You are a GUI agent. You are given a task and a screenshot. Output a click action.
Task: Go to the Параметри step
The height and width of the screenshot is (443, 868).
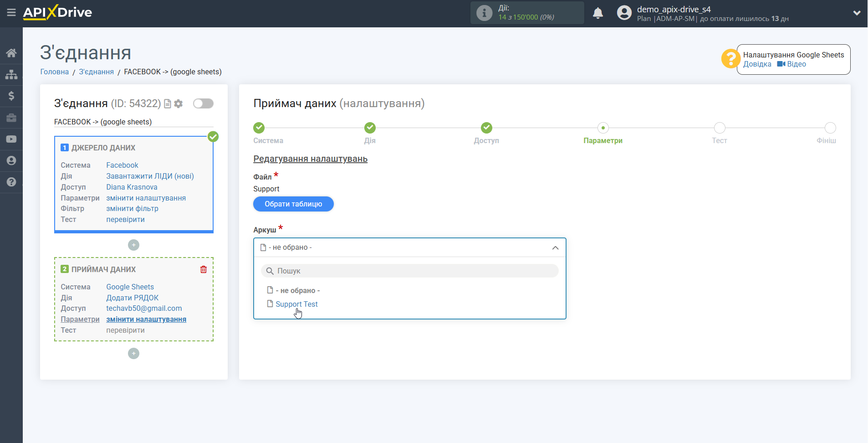pos(603,128)
